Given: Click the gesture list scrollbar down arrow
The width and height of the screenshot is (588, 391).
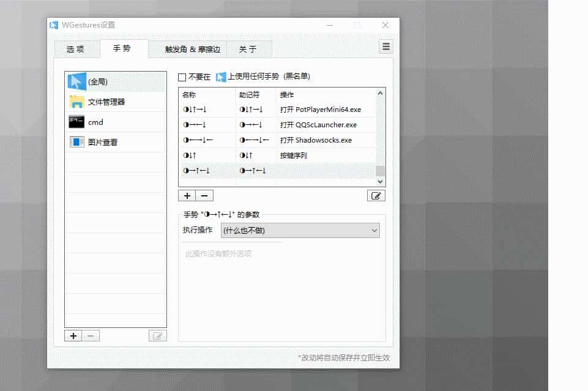Looking at the screenshot, I should click(380, 181).
